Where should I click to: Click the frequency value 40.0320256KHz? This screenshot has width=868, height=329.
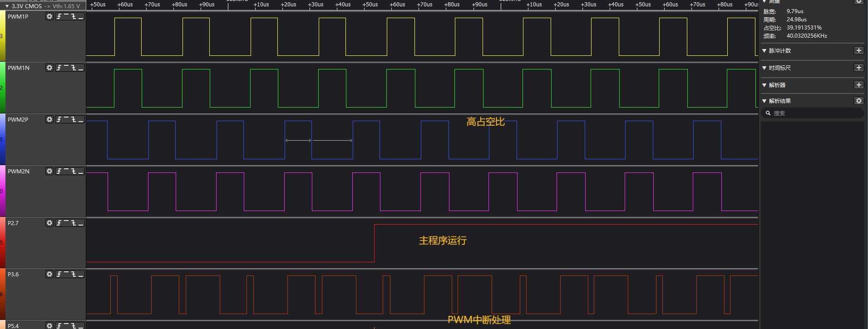click(x=807, y=36)
